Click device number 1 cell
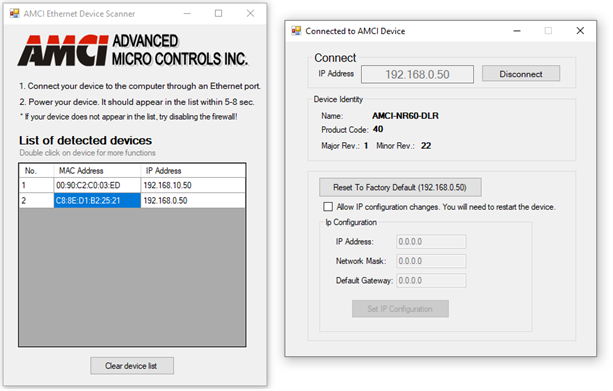613x391 pixels. 36,185
